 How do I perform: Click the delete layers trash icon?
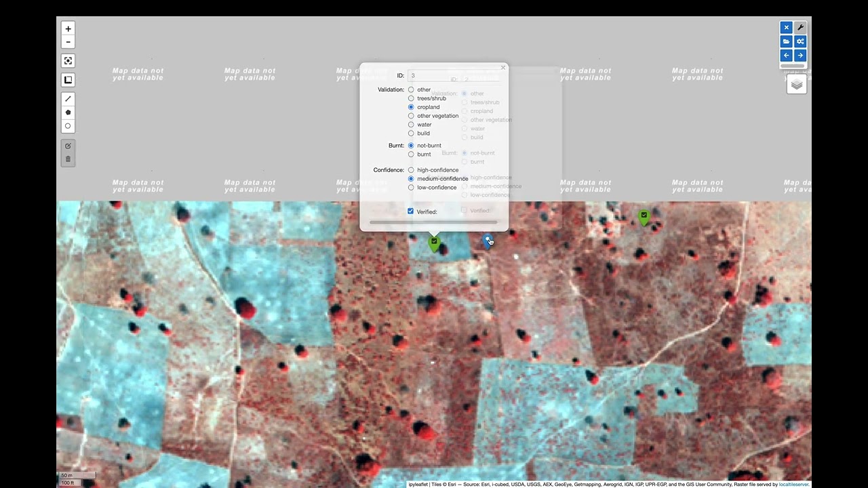pyautogui.click(x=68, y=159)
